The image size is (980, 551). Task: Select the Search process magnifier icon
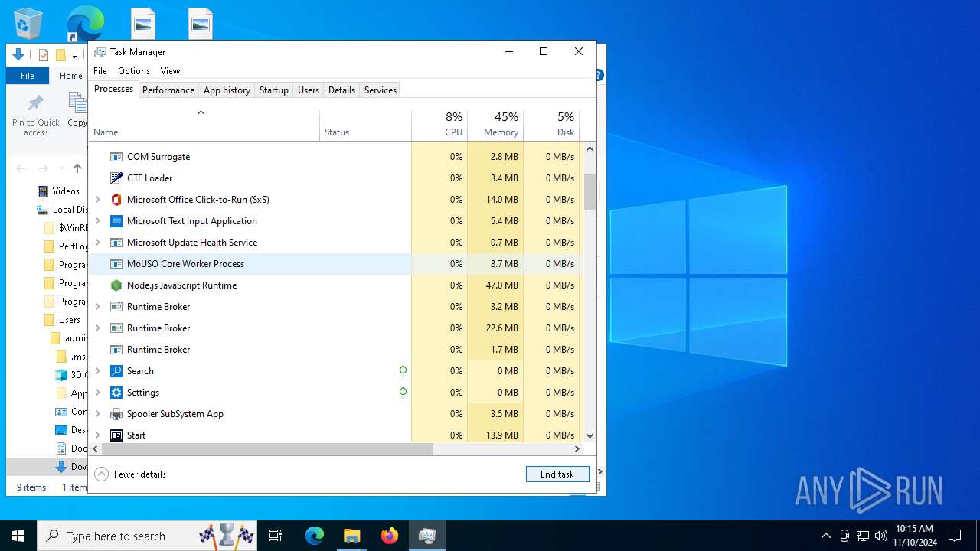click(x=116, y=371)
